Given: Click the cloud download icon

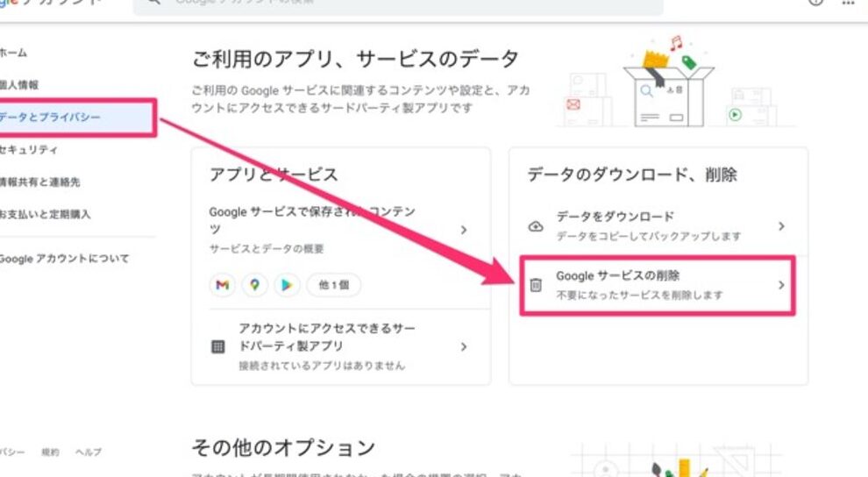Looking at the screenshot, I should click(536, 226).
